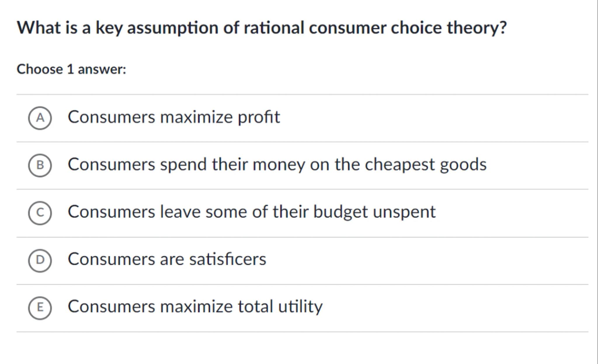Image resolution: width=598 pixels, height=364 pixels.
Task: Click the words "budget unspent" in option C
Action: click(x=374, y=212)
